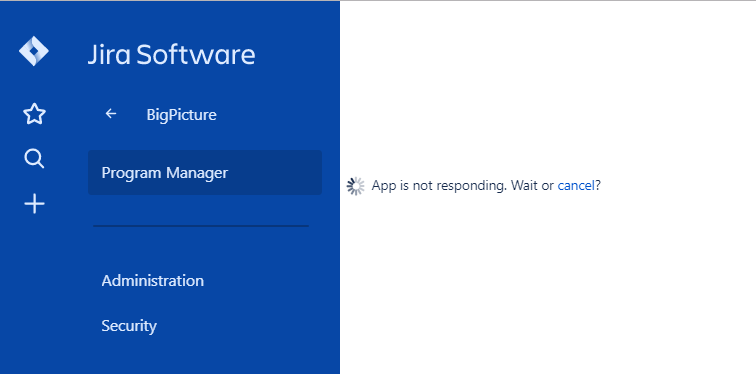This screenshot has height=377, width=756.
Task: Click the Jira Software title text
Action: (x=171, y=54)
